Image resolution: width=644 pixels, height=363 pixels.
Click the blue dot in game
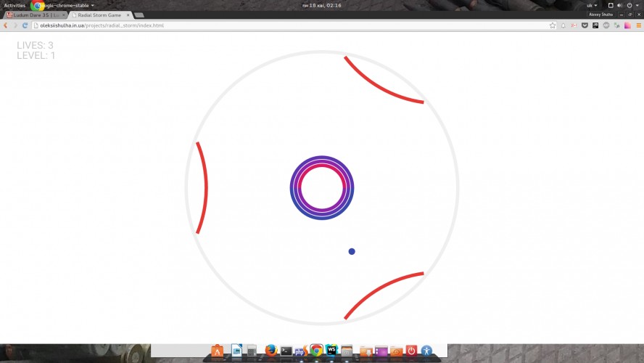pyautogui.click(x=352, y=252)
